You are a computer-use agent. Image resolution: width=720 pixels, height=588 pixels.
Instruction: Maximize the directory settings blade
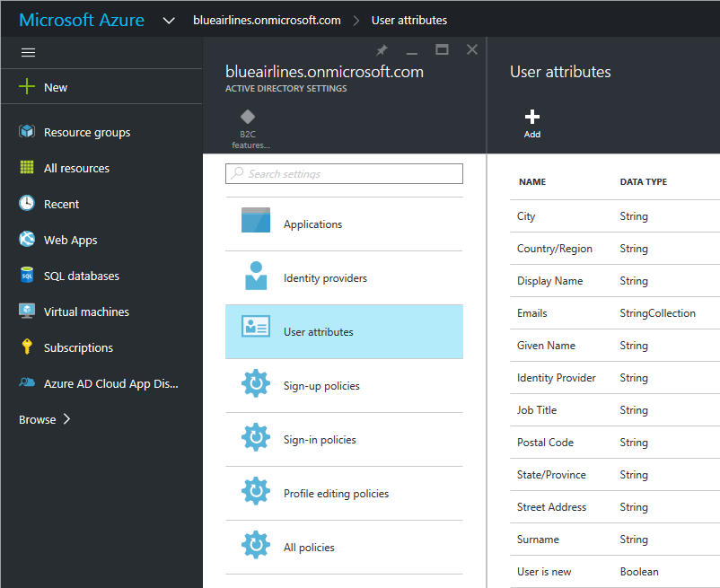coord(442,49)
